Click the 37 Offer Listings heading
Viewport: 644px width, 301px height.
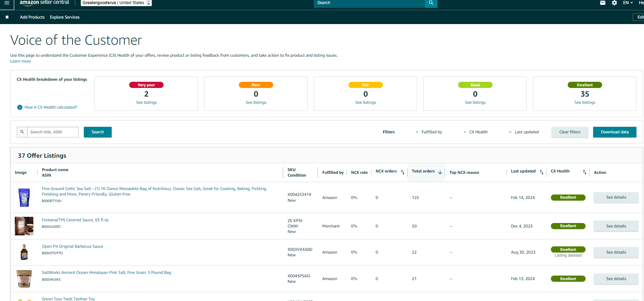(42, 156)
